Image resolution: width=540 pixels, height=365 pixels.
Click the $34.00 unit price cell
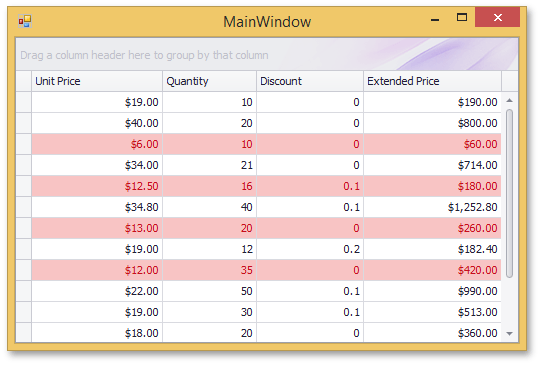coord(97,165)
